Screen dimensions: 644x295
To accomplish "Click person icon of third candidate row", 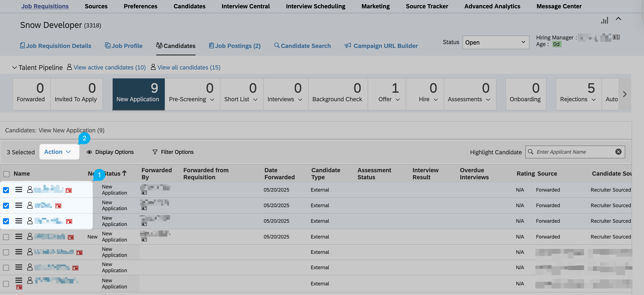I will click(x=30, y=221).
